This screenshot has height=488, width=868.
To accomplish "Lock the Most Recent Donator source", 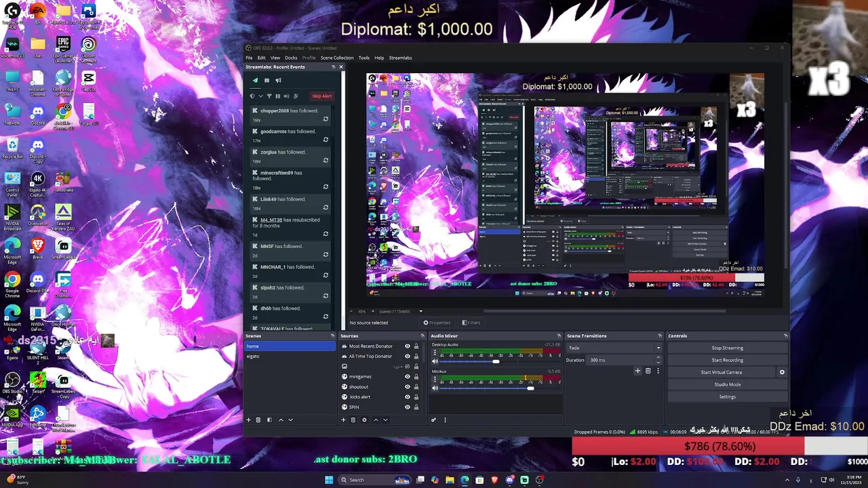I will coord(416,346).
